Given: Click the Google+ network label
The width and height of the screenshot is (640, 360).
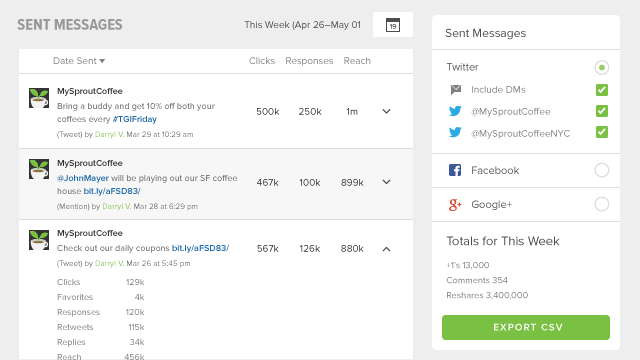Looking at the screenshot, I should (x=491, y=204).
